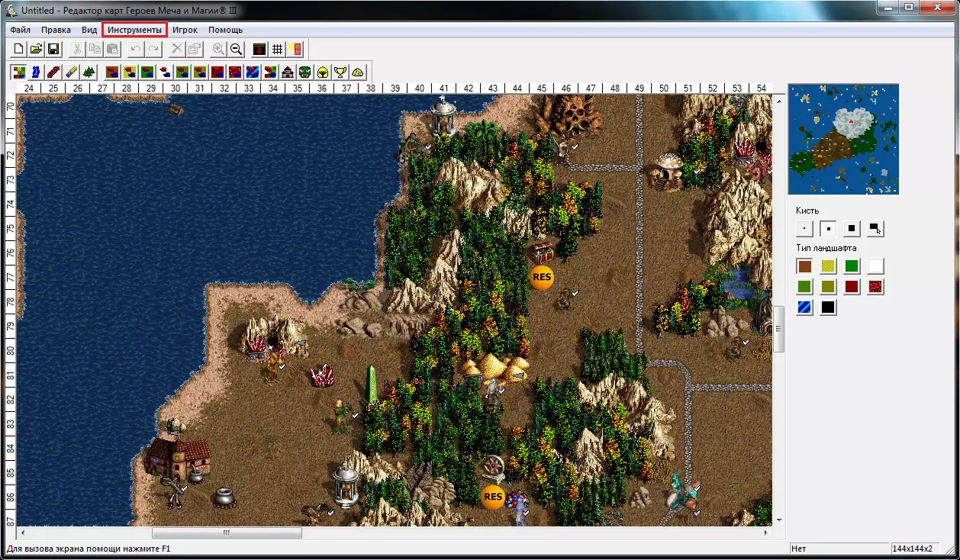
Task: Open the Файл menu
Action: pyautogui.click(x=21, y=30)
